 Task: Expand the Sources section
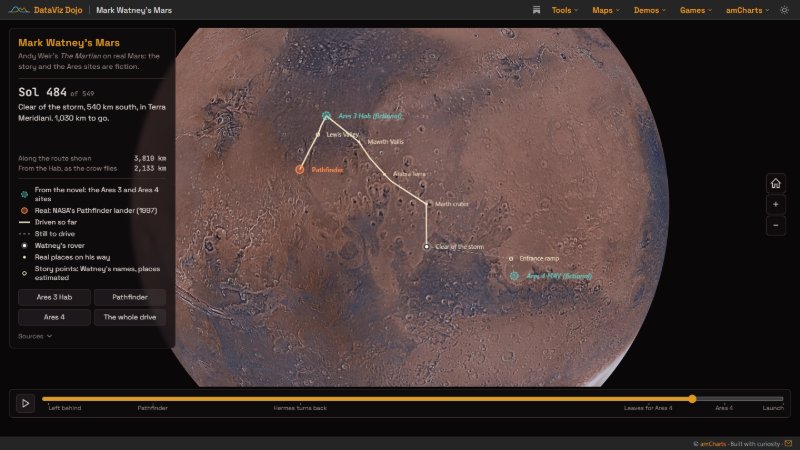[x=35, y=336]
